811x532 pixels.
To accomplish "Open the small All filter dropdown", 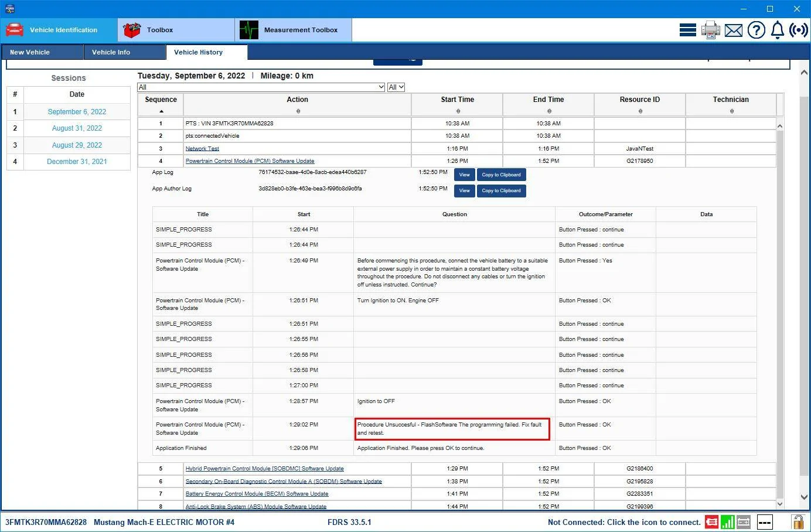I will coord(396,87).
